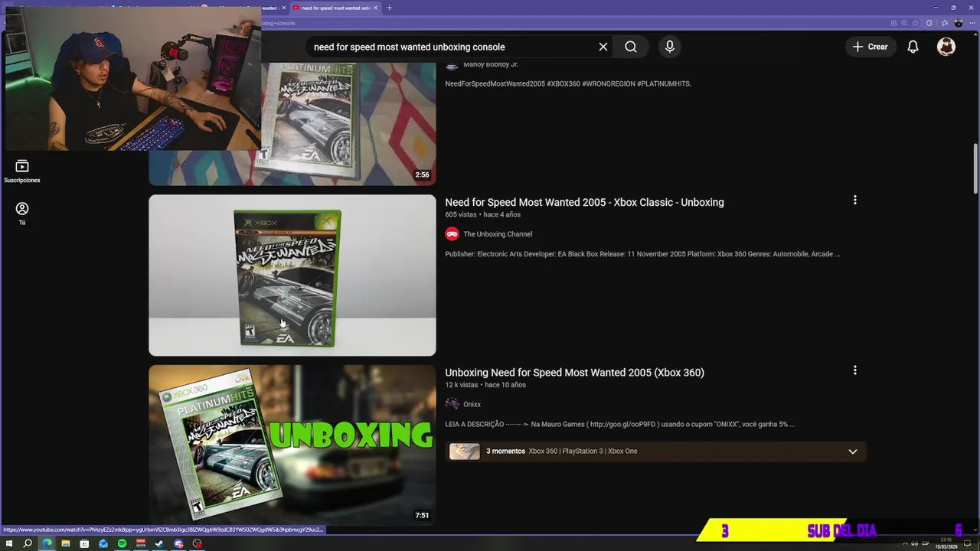Open options menu for Xbox Classic Unboxing video
Viewport: 980px width, 551px height.
tap(854, 201)
